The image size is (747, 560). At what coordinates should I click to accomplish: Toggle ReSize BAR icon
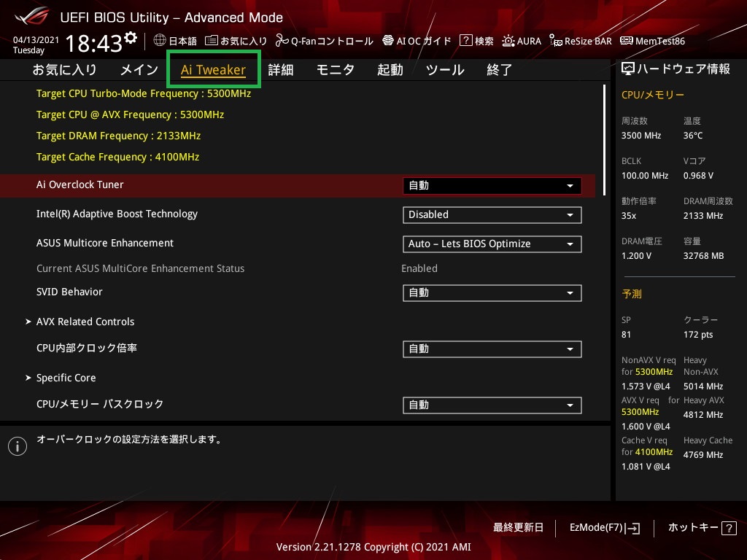point(555,41)
